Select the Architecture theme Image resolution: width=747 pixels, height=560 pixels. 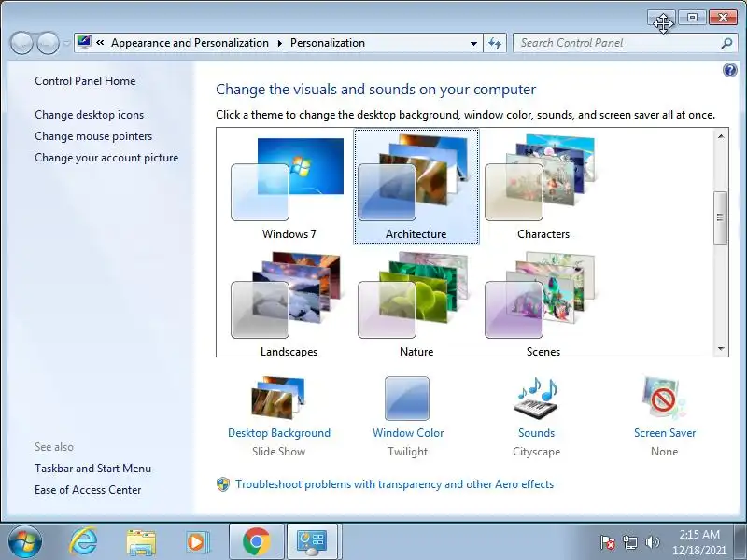(x=416, y=187)
